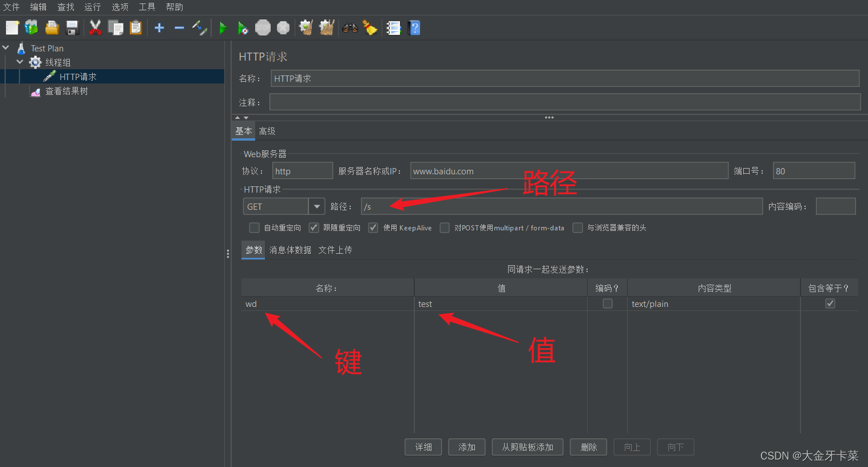Click the 添加 button to add a parameter
The width and height of the screenshot is (868, 467).
coord(467,447)
